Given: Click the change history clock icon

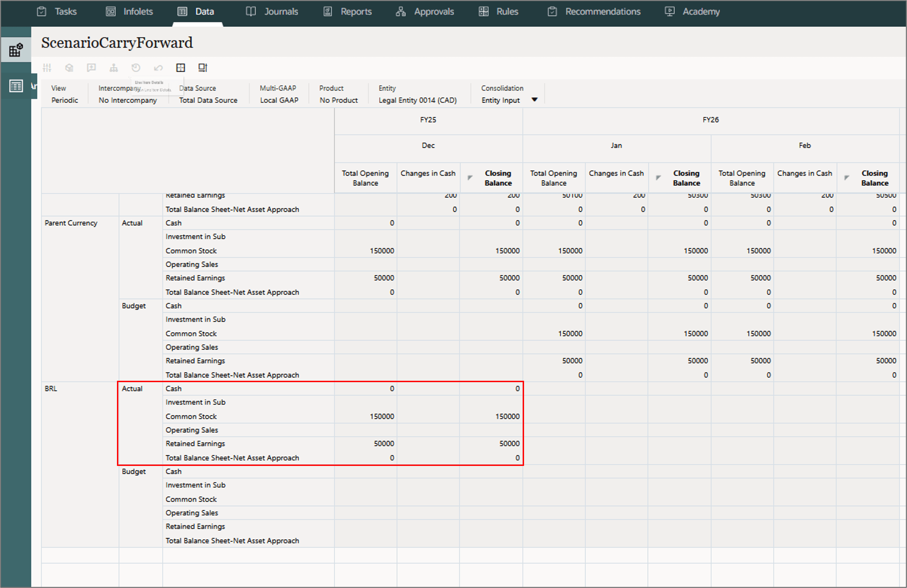Looking at the screenshot, I should tap(136, 68).
